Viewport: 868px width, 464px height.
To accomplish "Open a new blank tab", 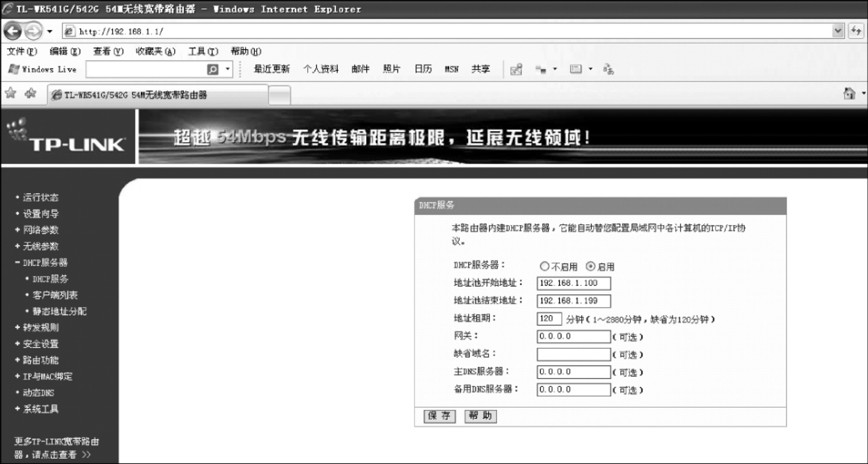I will 280,95.
